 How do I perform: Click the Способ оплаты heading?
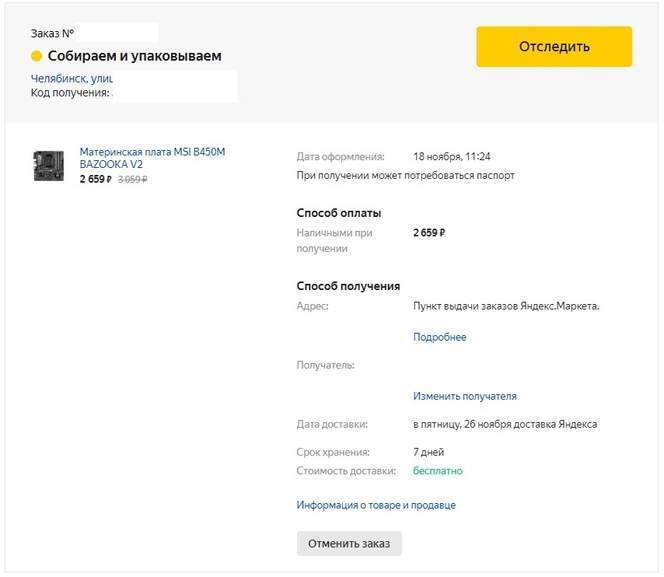tap(338, 213)
